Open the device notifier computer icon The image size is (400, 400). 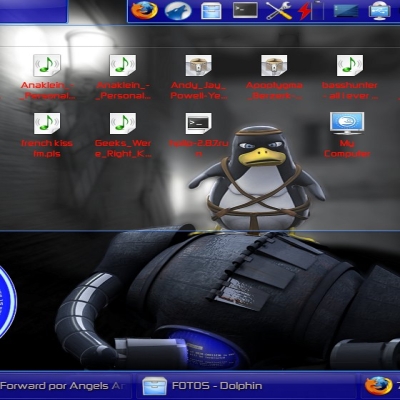(380, 11)
